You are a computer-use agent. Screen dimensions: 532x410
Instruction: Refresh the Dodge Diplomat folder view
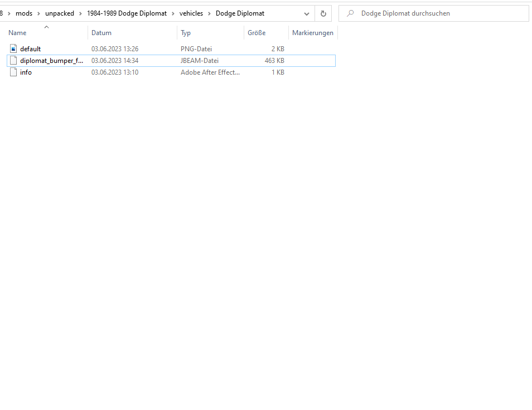(323, 13)
